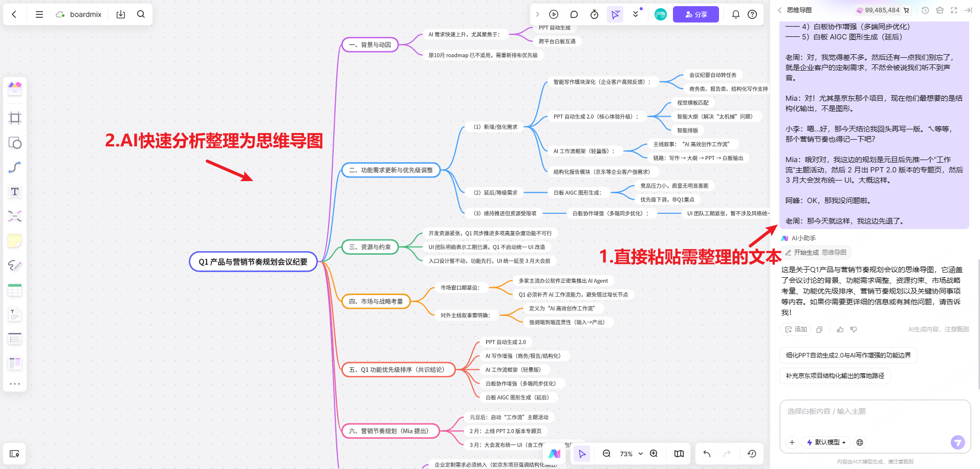This screenshot has height=469, width=980.
Task: Give thumbs up to the AI response
Action: pos(840,329)
